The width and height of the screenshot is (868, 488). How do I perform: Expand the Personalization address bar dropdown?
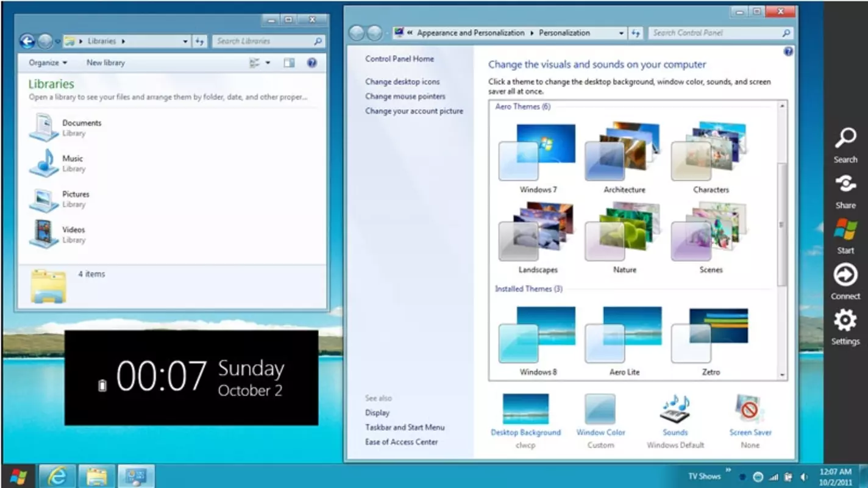click(621, 33)
